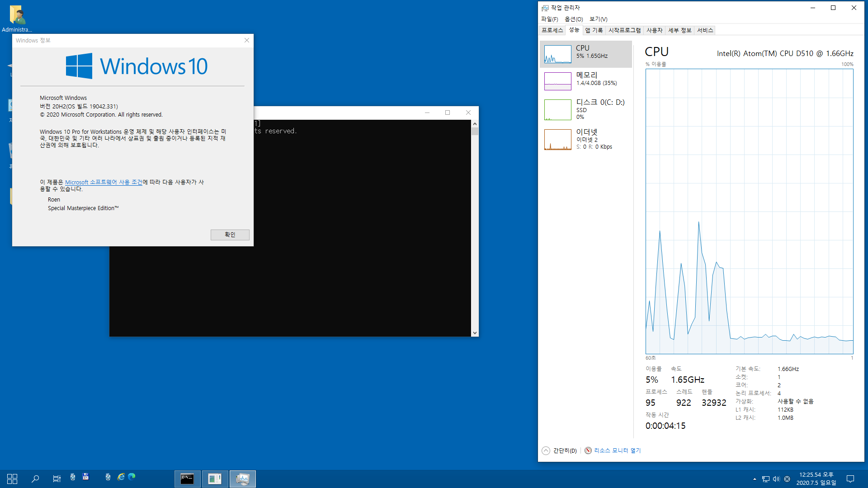868x488 pixels.
Task: Click the Windows 10 logo in the dialog
Action: pos(137,66)
